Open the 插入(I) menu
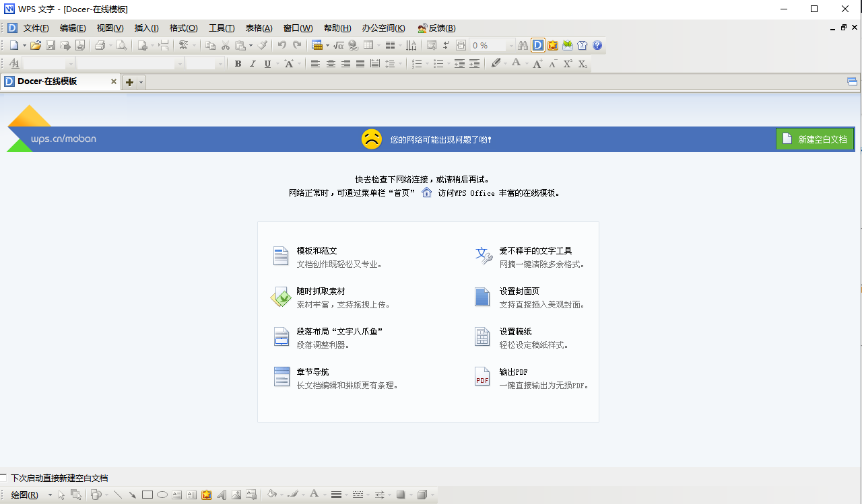This screenshot has height=504, width=862. [147, 28]
